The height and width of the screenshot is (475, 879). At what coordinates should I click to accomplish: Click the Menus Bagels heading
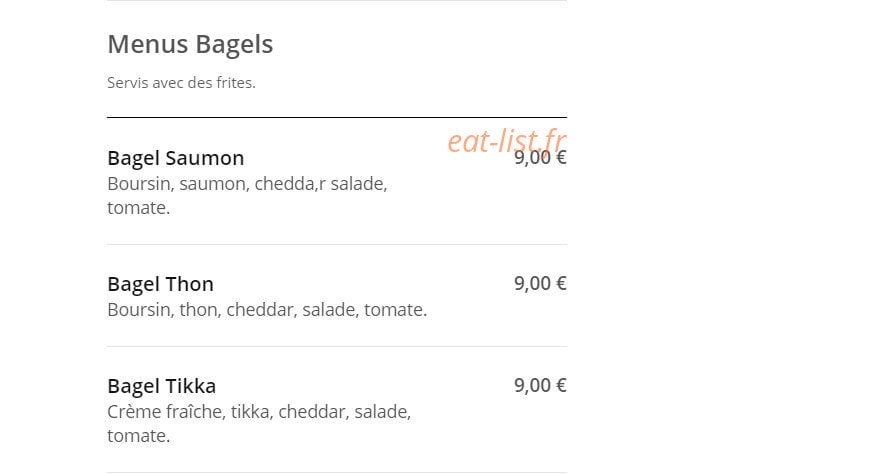190,45
